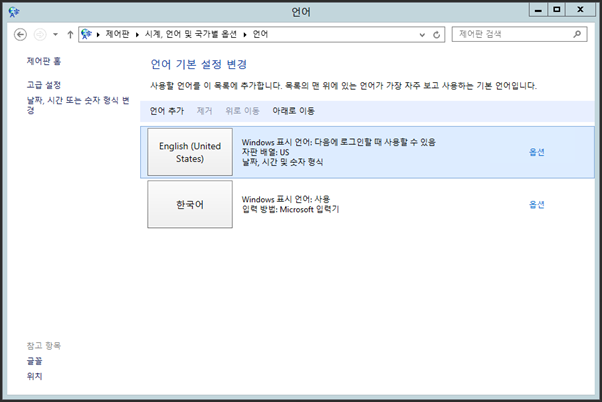Viewport: 602px width, 402px height.
Task: Expand breadcrumb arrow after 제어판
Action: [137, 35]
